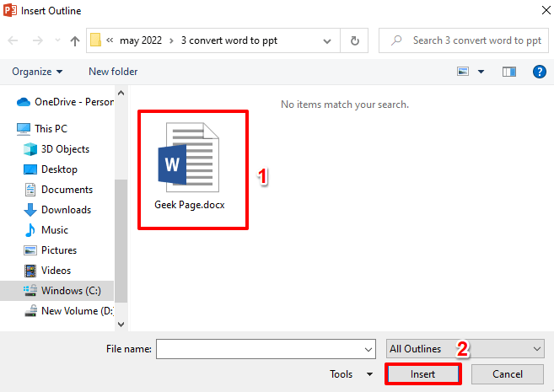Click the Music note icon

coord(30,230)
